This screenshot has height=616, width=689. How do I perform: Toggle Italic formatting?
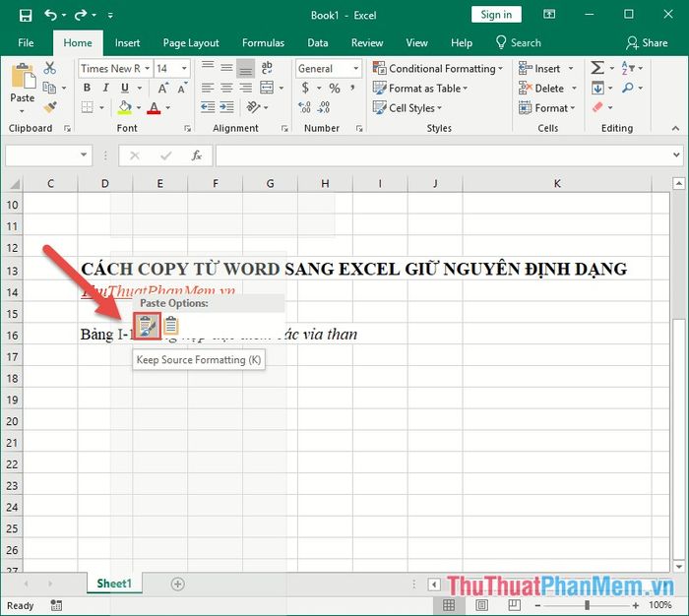point(106,88)
